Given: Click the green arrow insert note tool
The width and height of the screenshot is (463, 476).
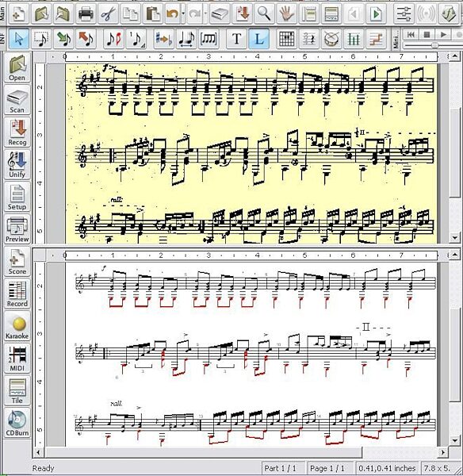Looking at the screenshot, I should pyautogui.click(x=63, y=39).
